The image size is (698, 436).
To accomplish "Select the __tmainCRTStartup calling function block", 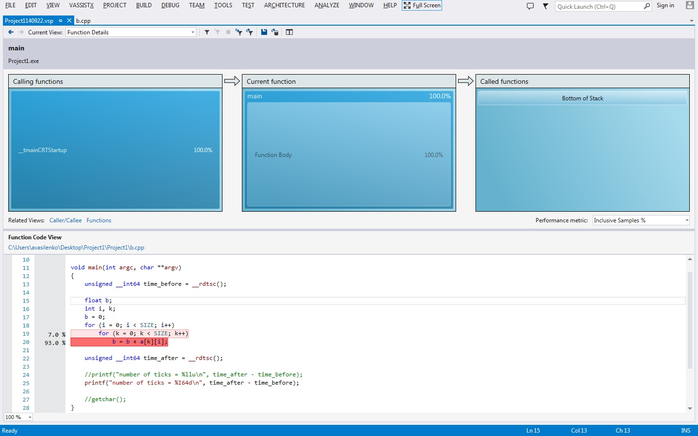I will [114, 150].
